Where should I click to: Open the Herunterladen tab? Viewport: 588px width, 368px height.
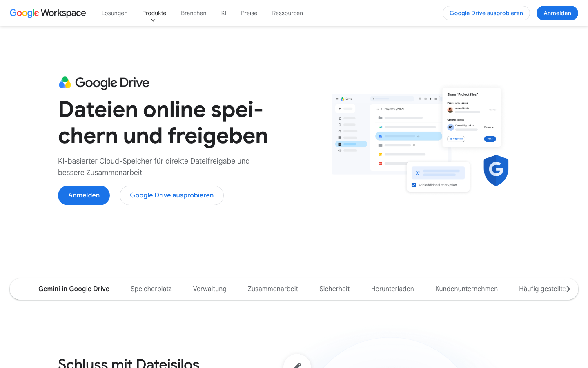click(392, 289)
